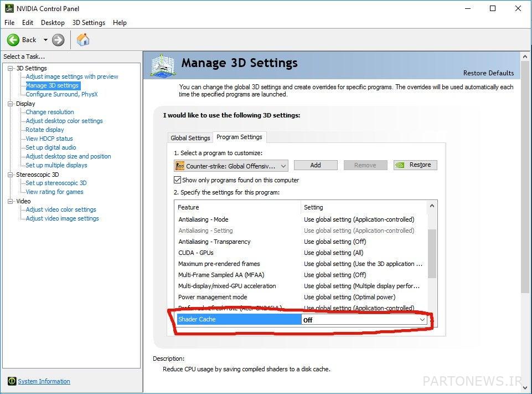Go to the Home icon
This screenshot has width=532, height=394.
tap(83, 40)
